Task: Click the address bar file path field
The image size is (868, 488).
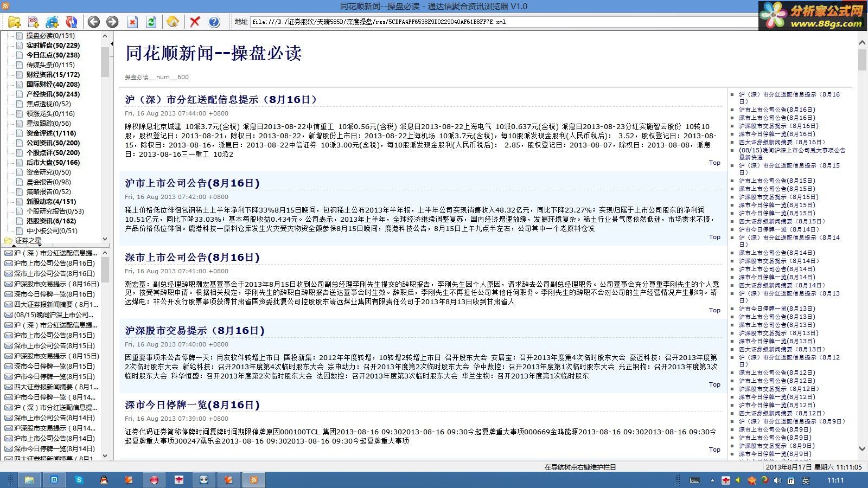Action: pos(503,22)
